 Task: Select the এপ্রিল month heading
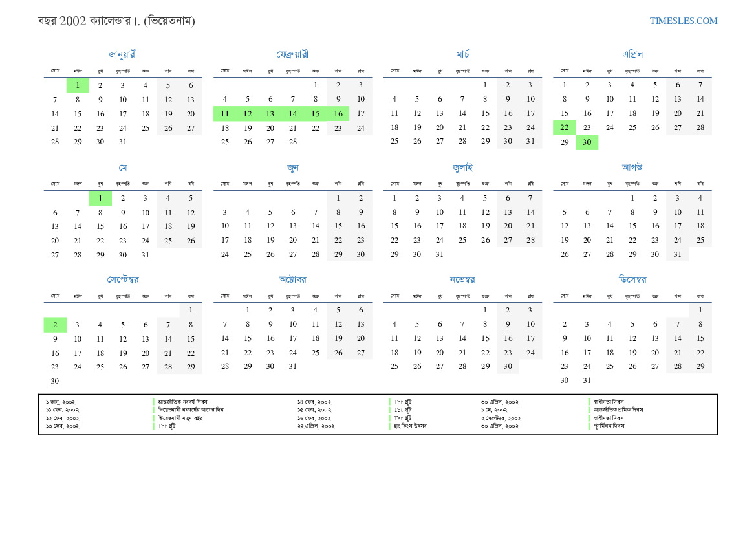tap(632, 54)
